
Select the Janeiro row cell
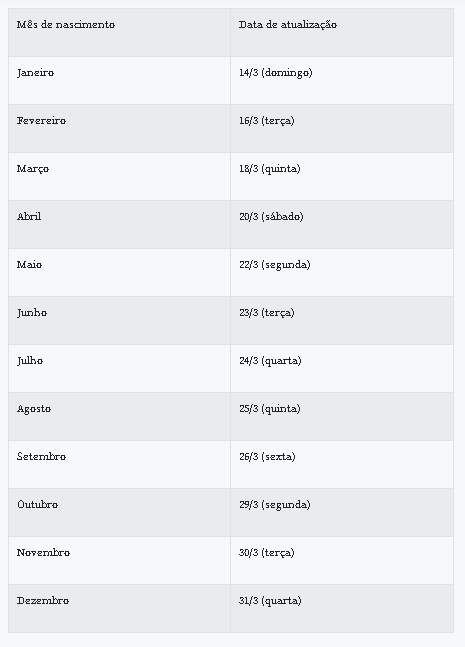[x=119, y=80]
